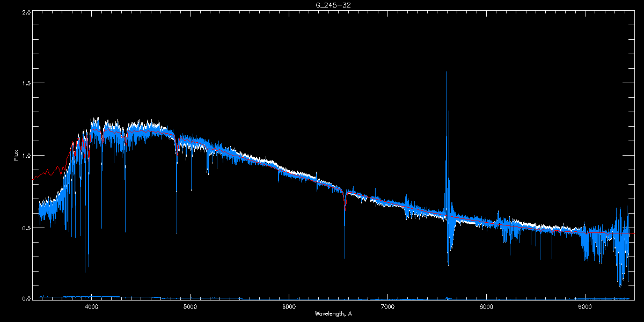Click the 8000 wavelength tick label
The image size is (644, 322).
click(x=486, y=307)
